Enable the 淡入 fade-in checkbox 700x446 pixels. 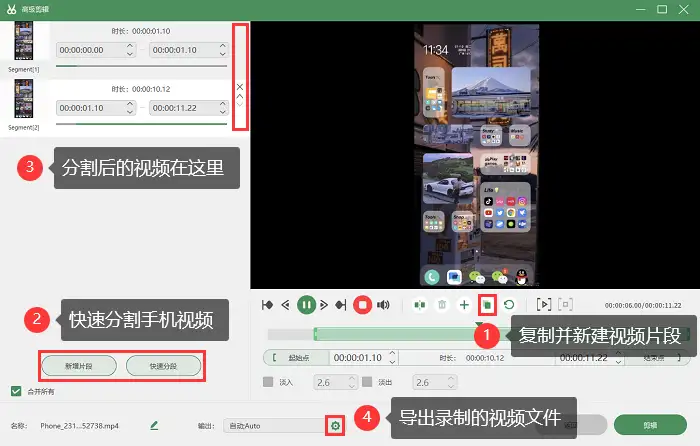[x=268, y=382]
